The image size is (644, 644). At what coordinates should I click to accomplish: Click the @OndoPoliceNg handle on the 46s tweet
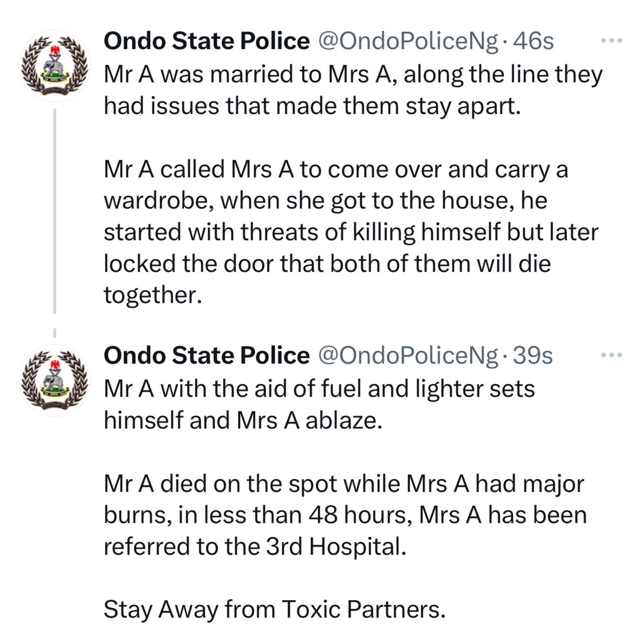[408, 42]
